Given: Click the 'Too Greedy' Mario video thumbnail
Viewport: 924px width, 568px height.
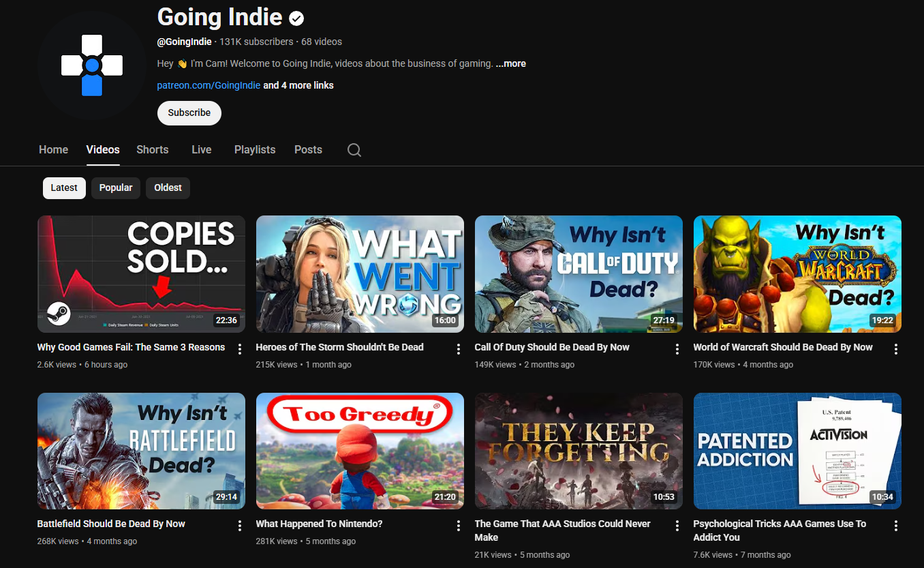Looking at the screenshot, I should (x=360, y=451).
